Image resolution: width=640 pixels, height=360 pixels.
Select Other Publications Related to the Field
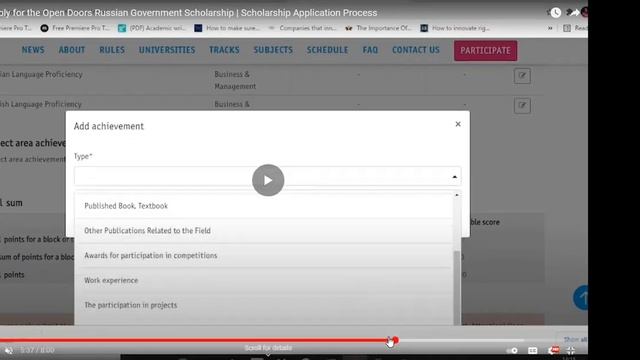[264, 231]
